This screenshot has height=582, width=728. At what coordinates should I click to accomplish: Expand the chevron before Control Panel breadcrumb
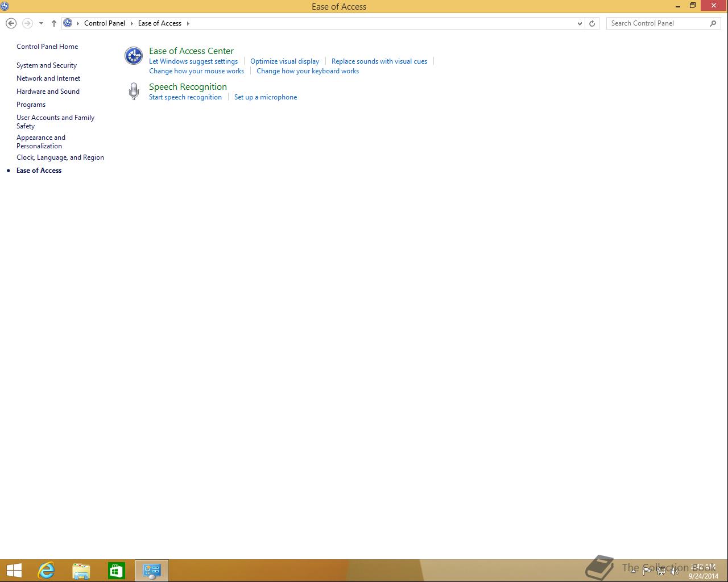[78, 23]
